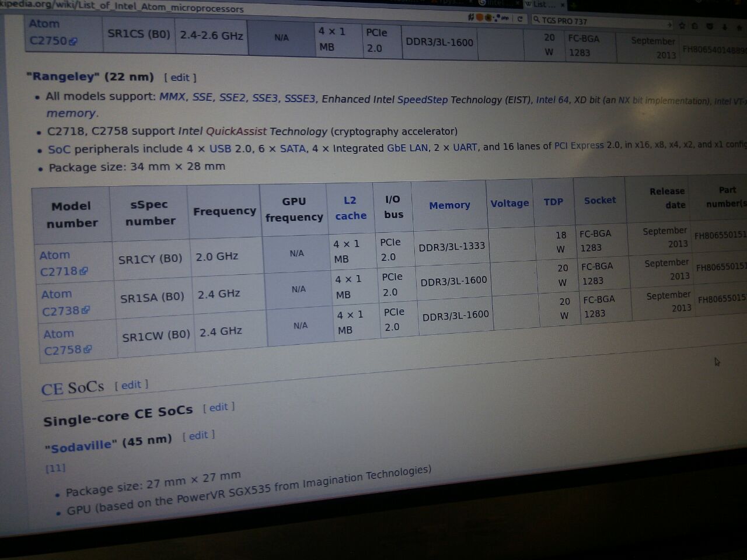Click the I/O bus column header

coord(393,206)
